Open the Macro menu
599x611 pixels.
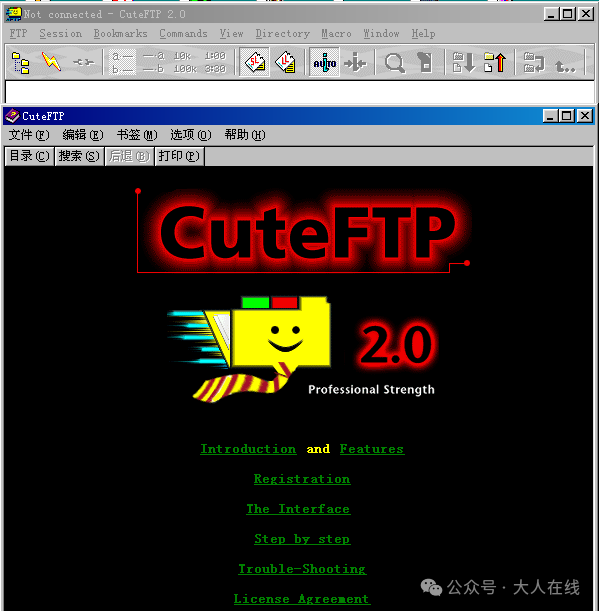point(336,34)
